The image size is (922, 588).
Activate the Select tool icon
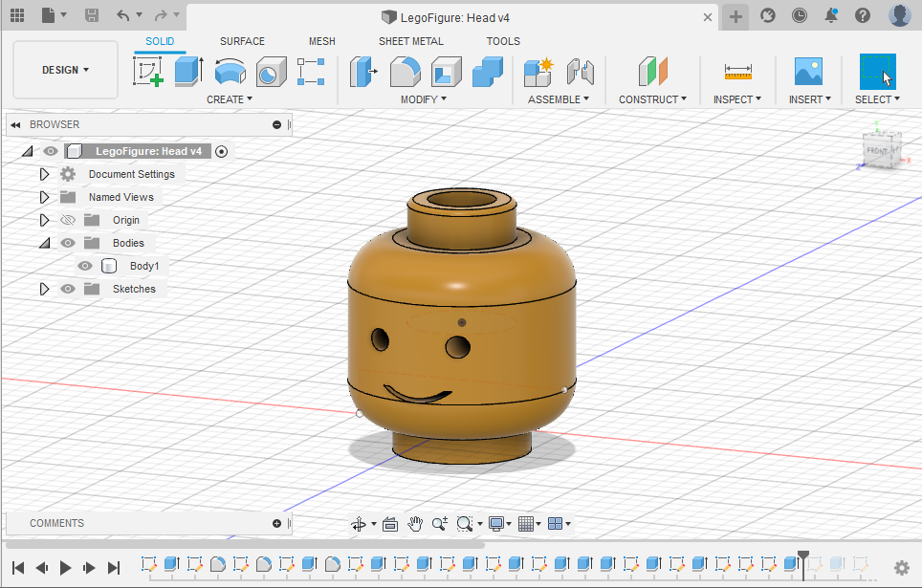[878, 72]
